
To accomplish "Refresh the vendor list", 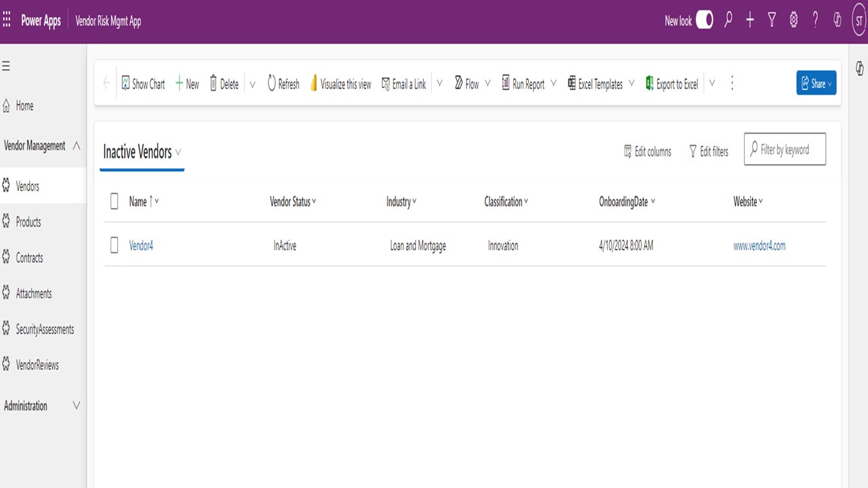I will tap(283, 84).
